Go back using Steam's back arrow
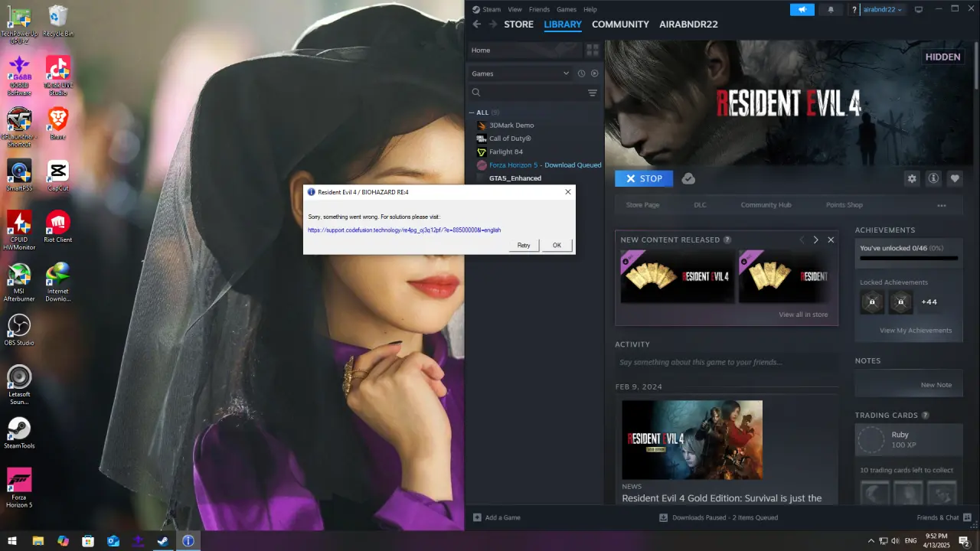 click(476, 24)
